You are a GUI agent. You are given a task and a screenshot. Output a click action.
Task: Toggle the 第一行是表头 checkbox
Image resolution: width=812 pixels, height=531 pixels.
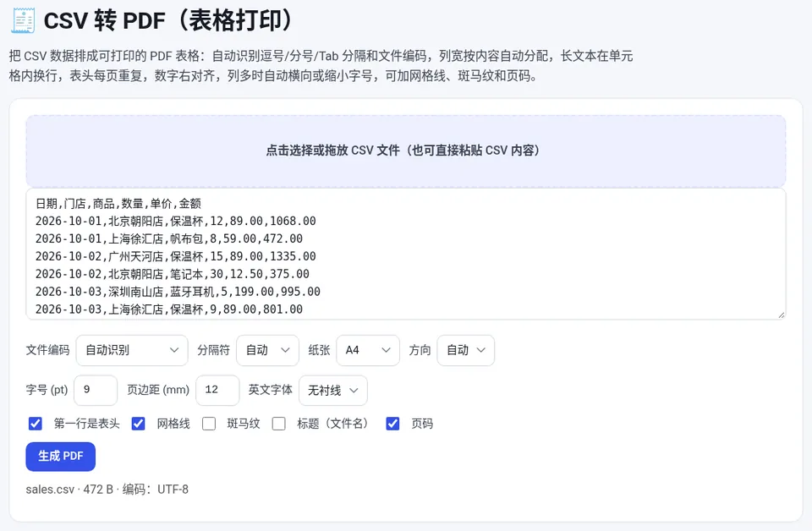pyautogui.click(x=36, y=424)
